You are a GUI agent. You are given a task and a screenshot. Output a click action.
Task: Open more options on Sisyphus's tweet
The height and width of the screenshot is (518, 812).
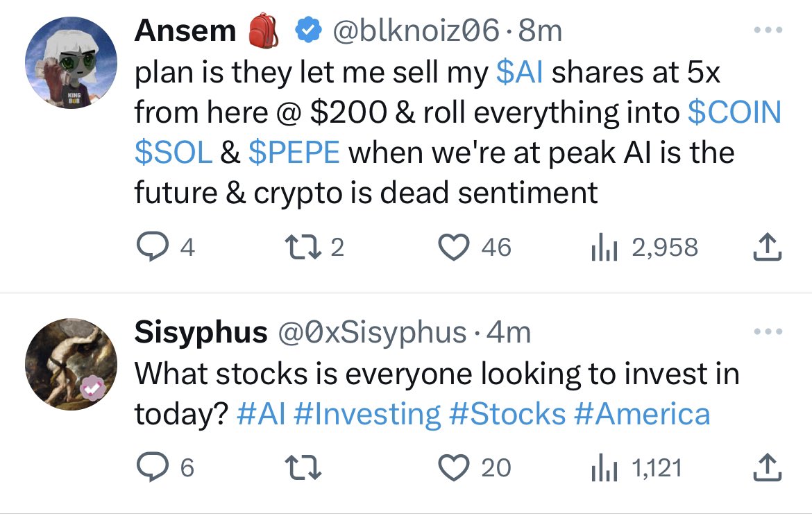(768, 331)
